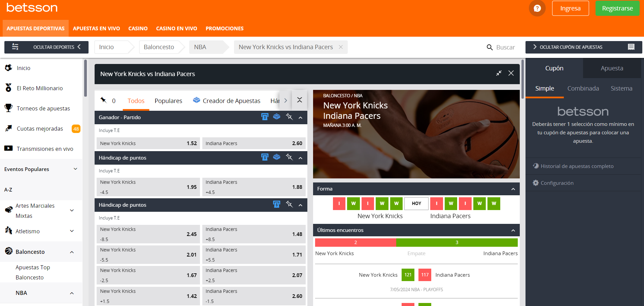The height and width of the screenshot is (306, 644).
Task: Click the Configuración gear icon
Action: click(x=536, y=183)
